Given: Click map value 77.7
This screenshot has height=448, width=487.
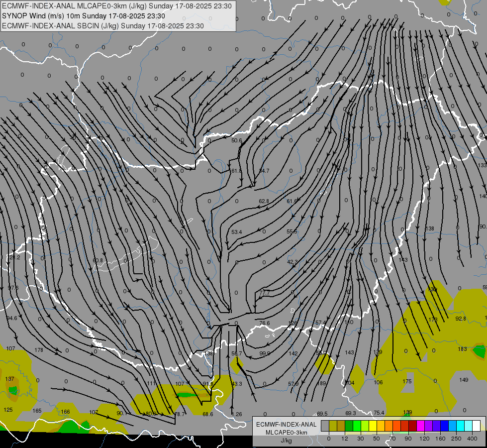Looking at the screenshot, I should [x=264, y=293].
